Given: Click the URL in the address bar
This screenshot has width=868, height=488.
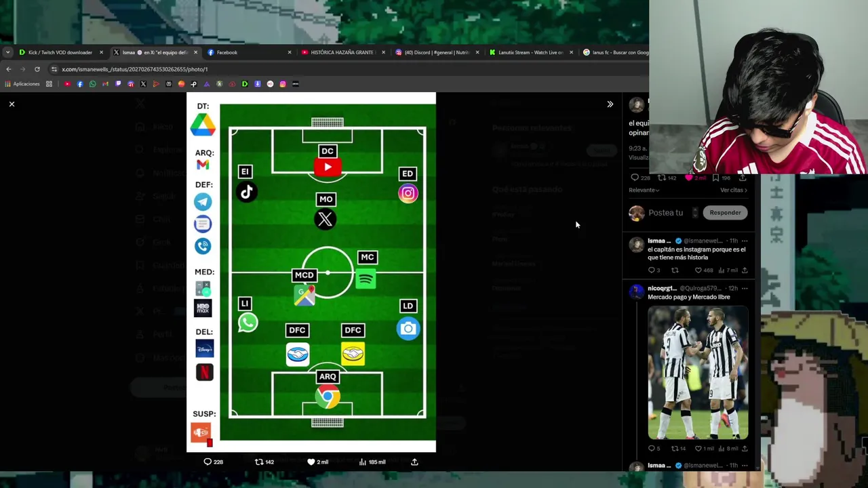Looking at the screenshot, I should point(134,69).
